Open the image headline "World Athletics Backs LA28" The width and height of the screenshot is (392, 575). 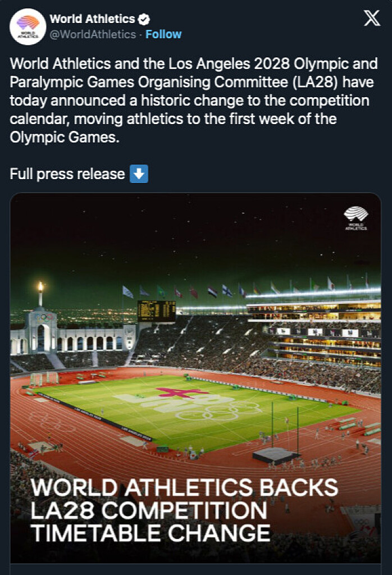pos(184,509)
